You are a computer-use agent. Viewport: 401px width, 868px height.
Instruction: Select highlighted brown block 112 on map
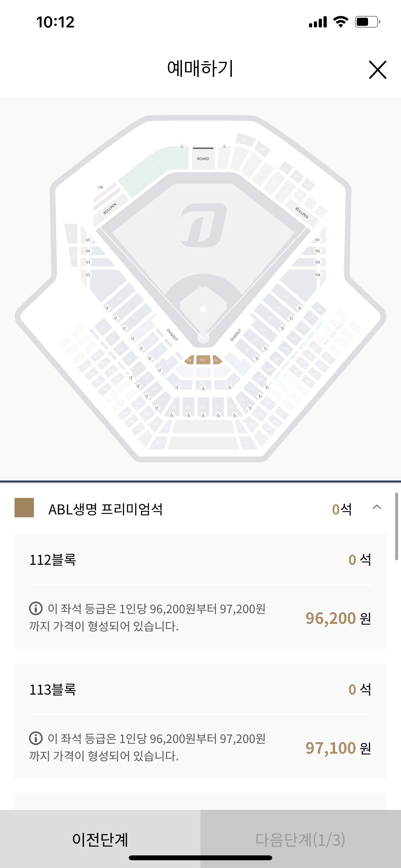click(216, 360)
